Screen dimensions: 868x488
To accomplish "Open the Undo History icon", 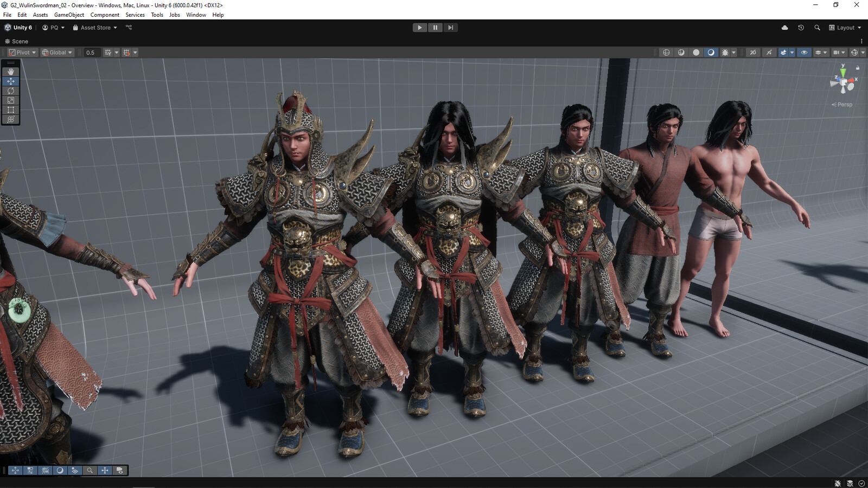I will pyautogui.click(x=801, y=28).
